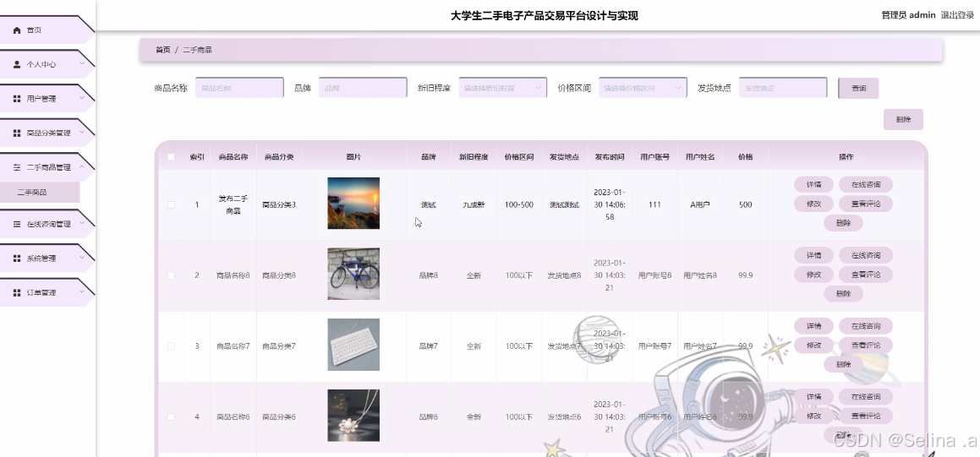Click 首页 in the breadcrumb
980x457 pixels.
[x=162, y=50]
